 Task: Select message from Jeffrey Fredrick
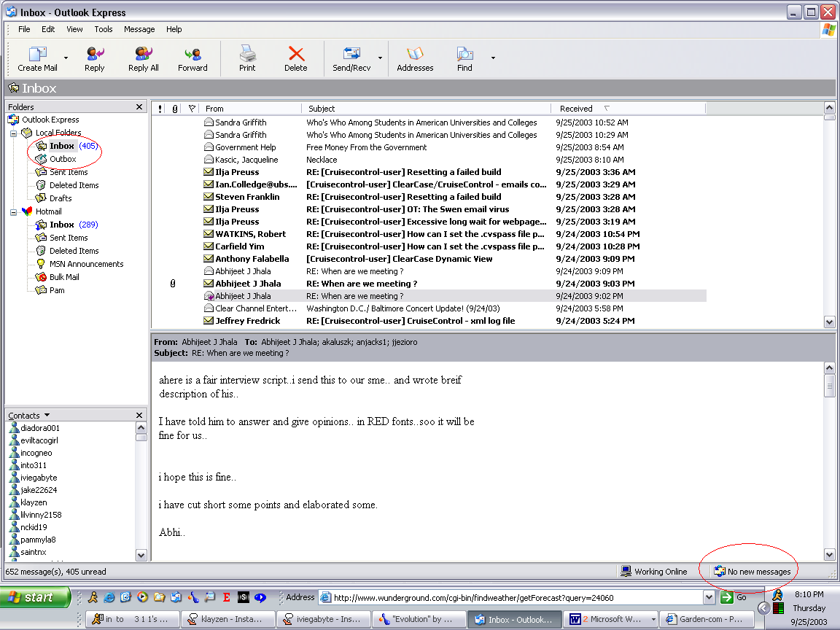(429, 321)
